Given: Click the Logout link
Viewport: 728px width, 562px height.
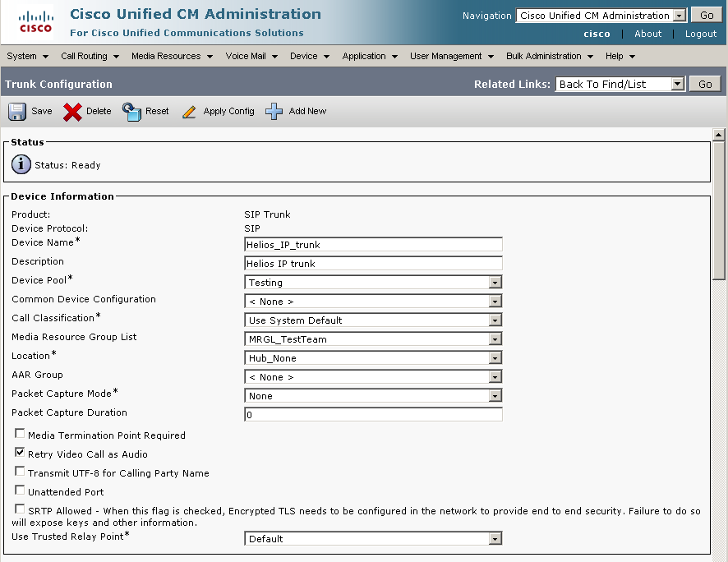Looking at the screenshot, I should pyautogui.click(x=700, y=34).
